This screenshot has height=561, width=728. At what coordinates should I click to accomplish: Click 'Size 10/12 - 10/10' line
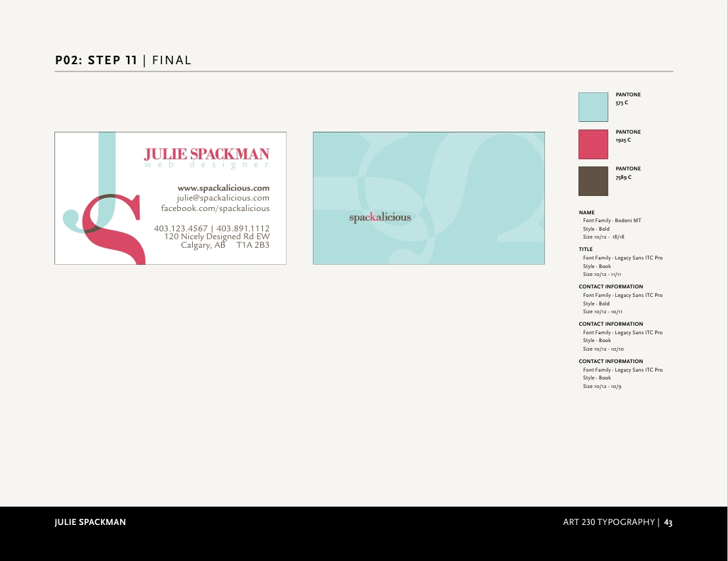pos(603,349)
